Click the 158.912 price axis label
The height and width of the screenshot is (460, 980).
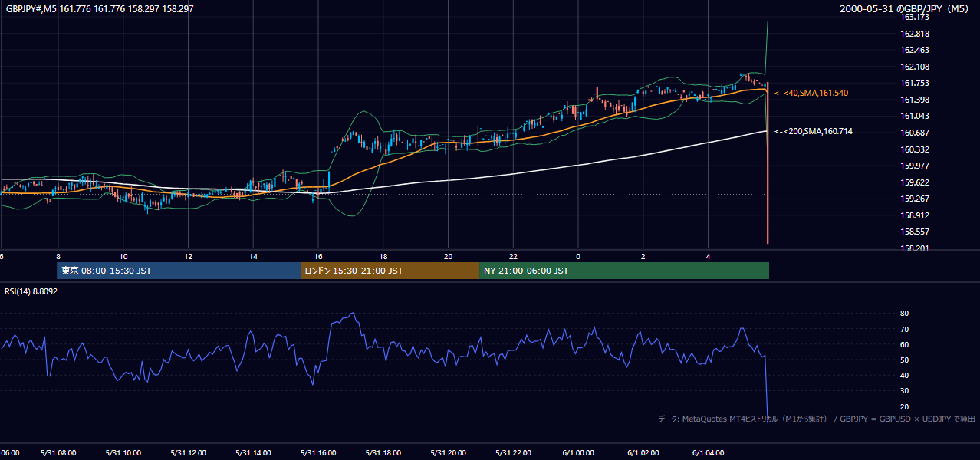[914, 215]
